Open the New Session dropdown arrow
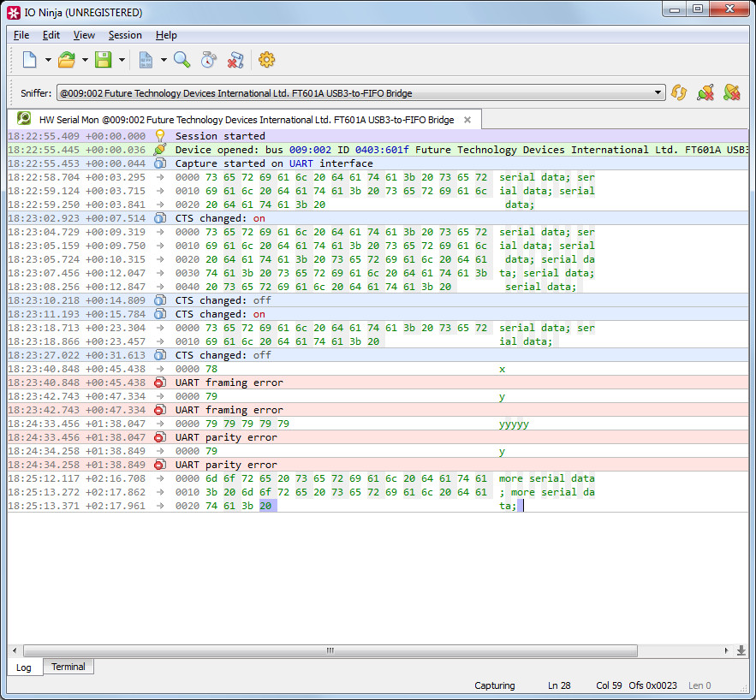 click(48, 60)
